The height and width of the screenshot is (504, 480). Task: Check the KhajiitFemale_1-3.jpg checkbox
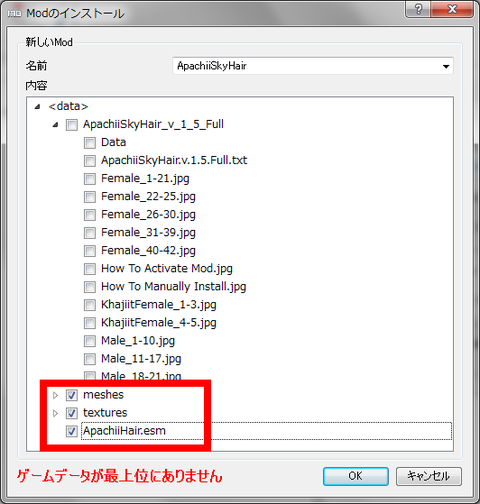point(90,305)
